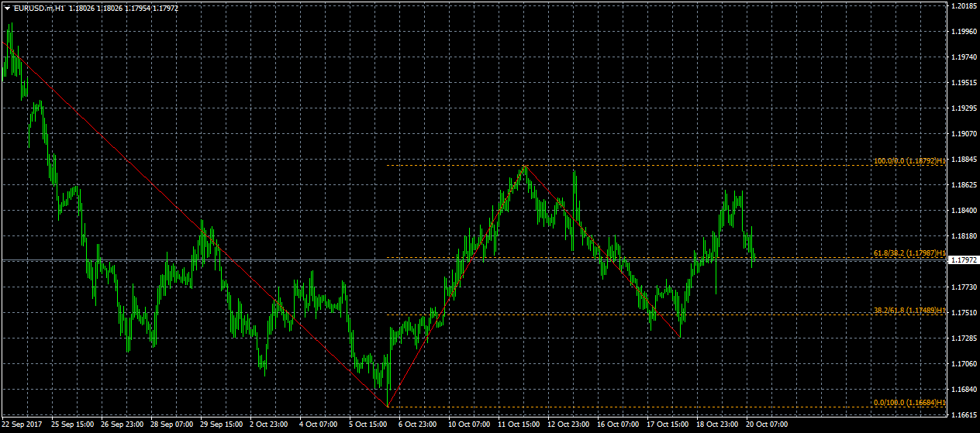Click the 1.19515 price scale label
This screenshot has height=433, width=980.
964,83
